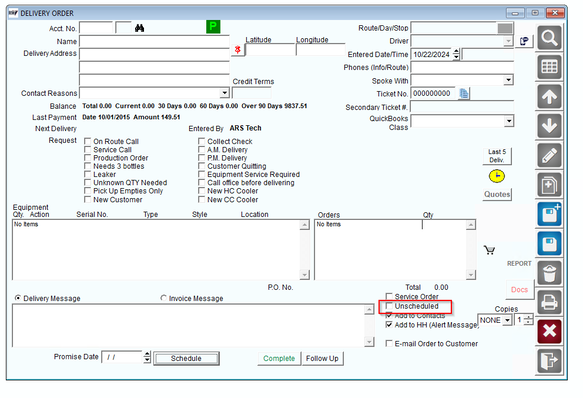
Task: Tick Customer Quitting checkbox
Action: click(202, 166)
